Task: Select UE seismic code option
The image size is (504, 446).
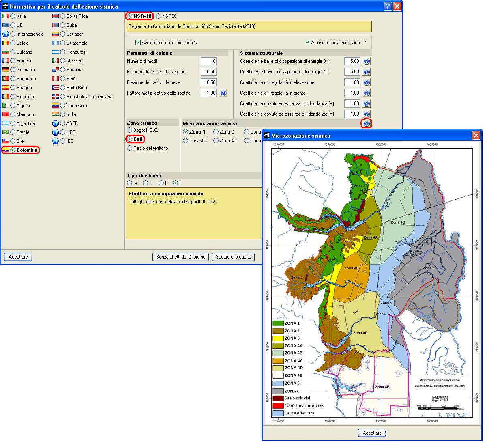Action: pos(13,25)
